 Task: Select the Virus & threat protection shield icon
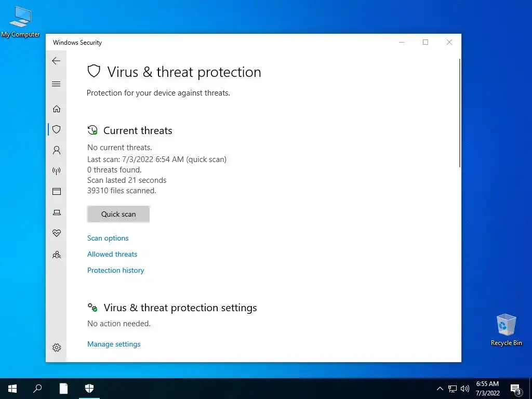pyautogui.click(x=57, y=129)
